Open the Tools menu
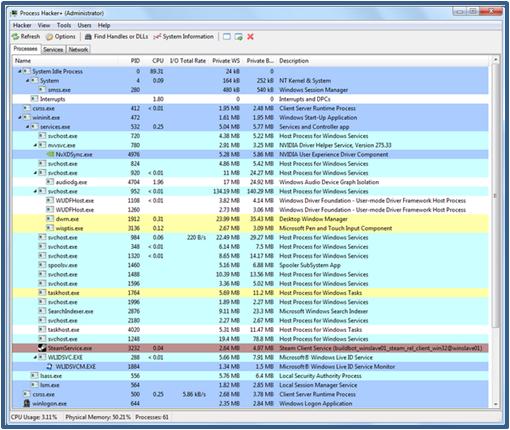Viewport: 510px width, 430px height. 64,25
